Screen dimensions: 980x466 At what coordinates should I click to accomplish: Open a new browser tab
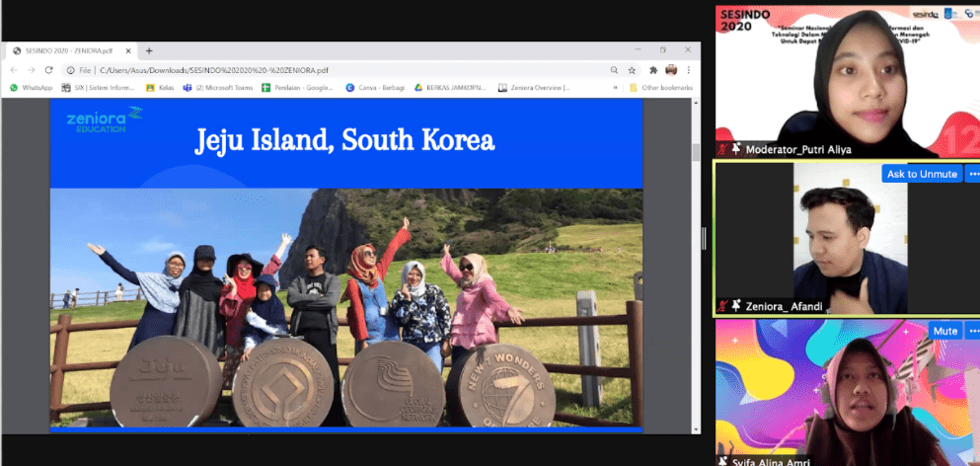tap(149, 50)
